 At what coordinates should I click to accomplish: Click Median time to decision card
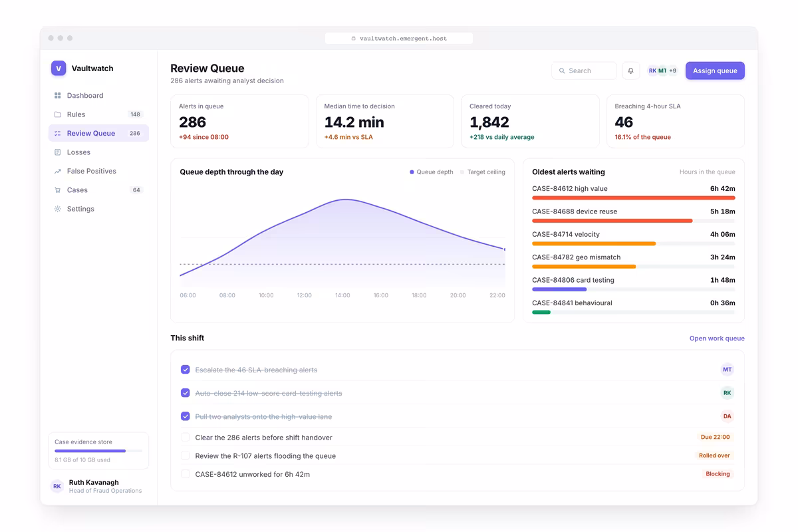coord(385,121)
